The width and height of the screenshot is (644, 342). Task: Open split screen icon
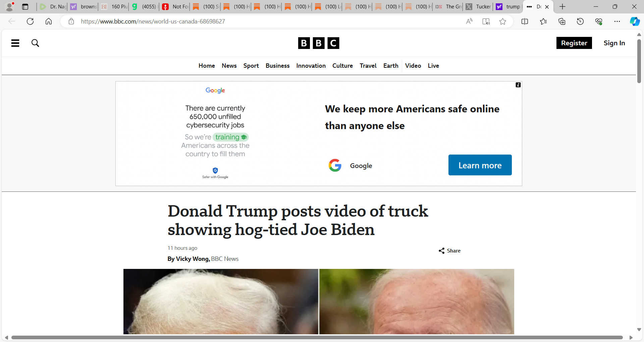[x=525, y=21]
